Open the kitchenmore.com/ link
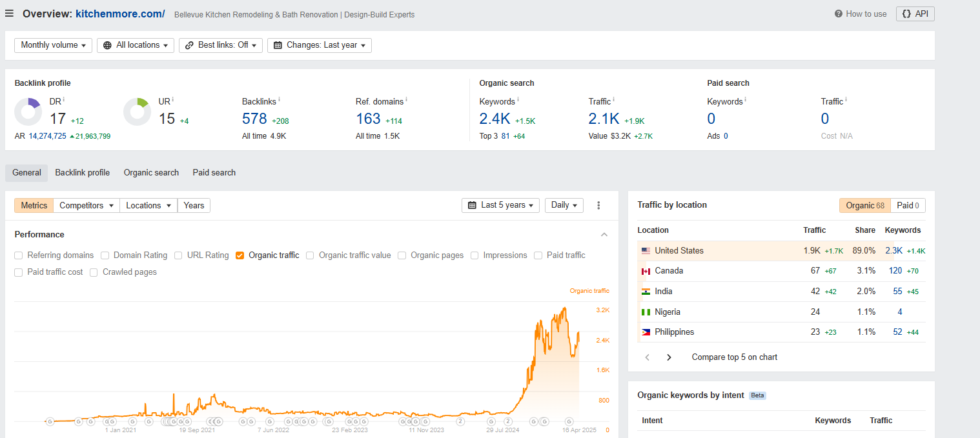This screenshot has height=438, width=980. pos(120,14)
